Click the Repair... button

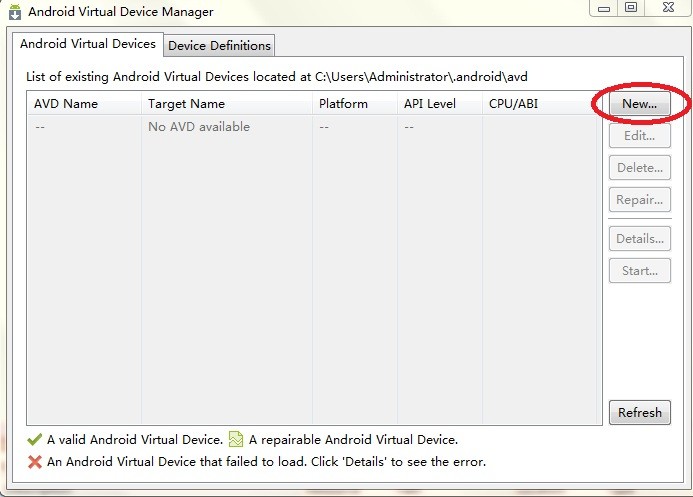coord(640,200)
